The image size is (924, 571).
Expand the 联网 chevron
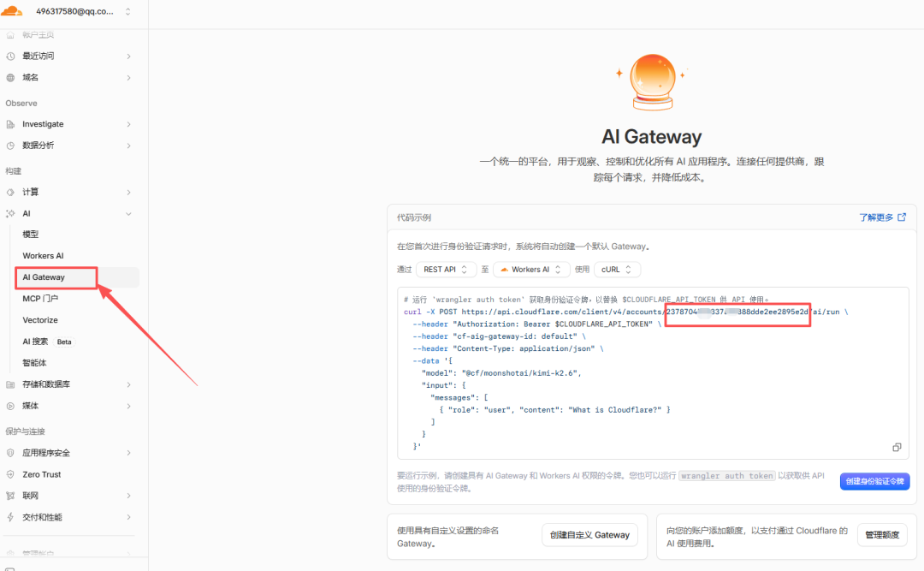128,496
